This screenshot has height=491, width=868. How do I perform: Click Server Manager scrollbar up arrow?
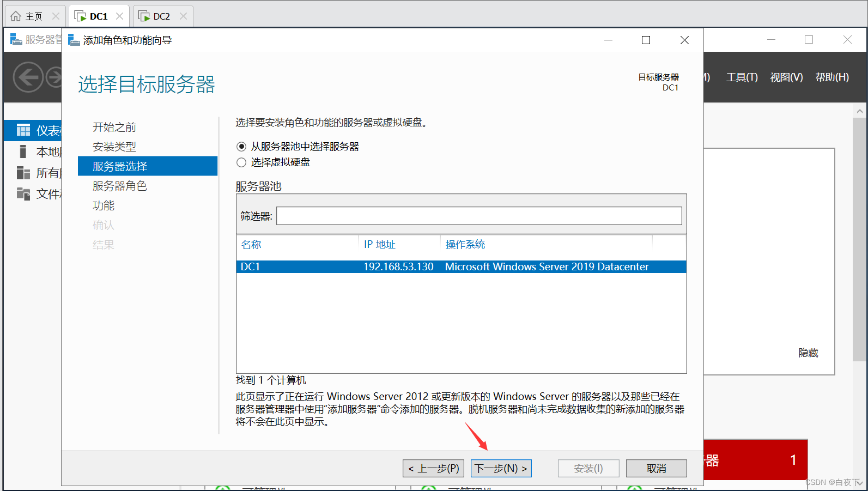pos(860,111)
